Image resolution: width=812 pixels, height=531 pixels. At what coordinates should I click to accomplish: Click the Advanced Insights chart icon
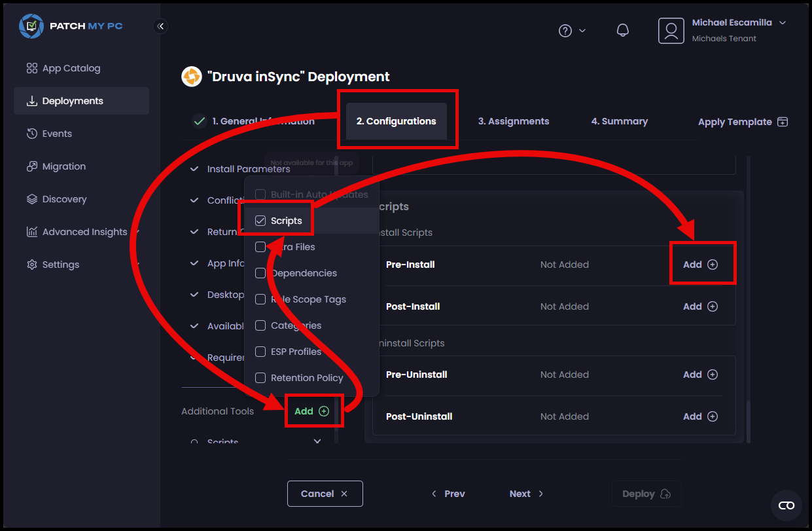[x=31, y=232]
